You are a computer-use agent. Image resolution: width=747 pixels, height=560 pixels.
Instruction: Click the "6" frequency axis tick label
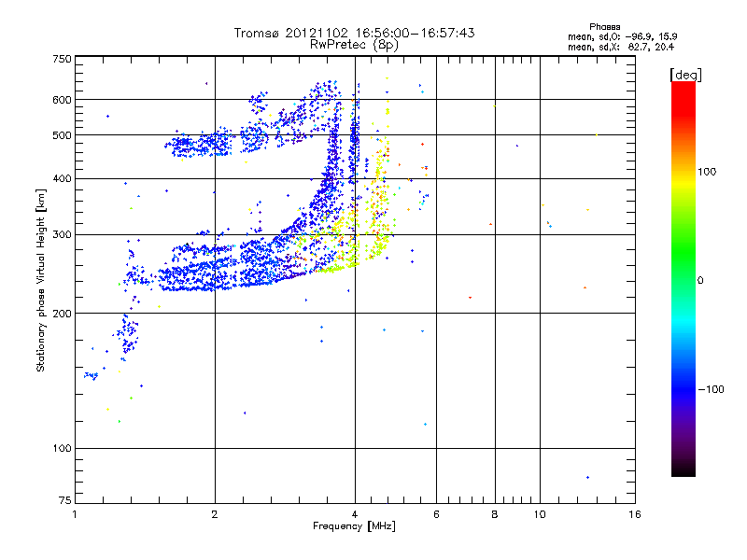pyautogui.click(x=436, y=514)
